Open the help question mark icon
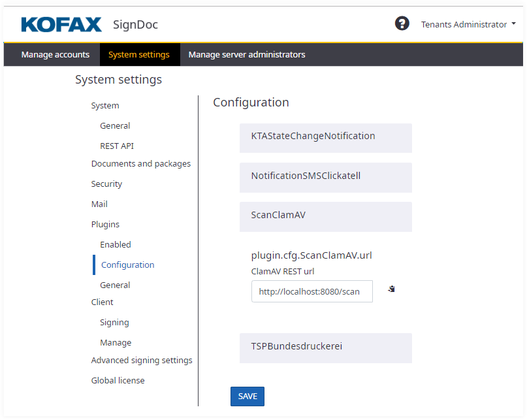Image resolution: width=527 pixels, height=420 pixels. click(402, 24)
